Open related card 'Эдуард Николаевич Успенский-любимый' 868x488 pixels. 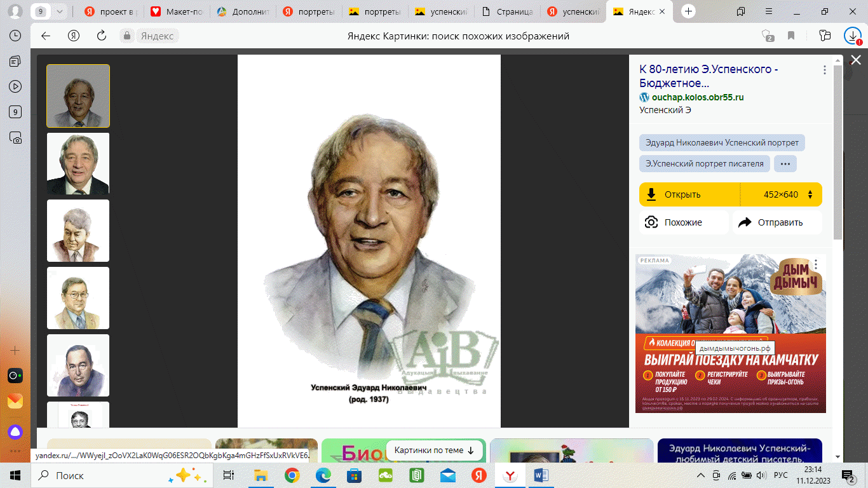coord(740,451)
